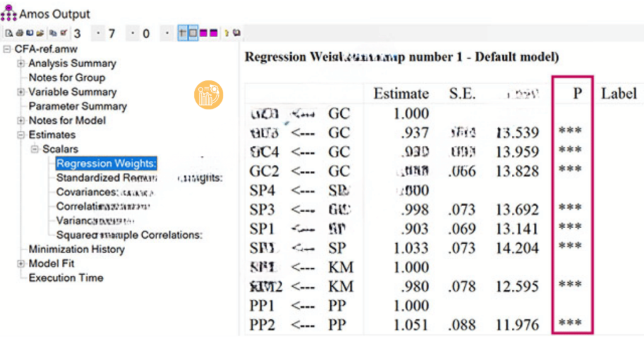Viewport: 644px width, 338px height.
Task: Open Execution Time in the tree
Action: [65, 278]
